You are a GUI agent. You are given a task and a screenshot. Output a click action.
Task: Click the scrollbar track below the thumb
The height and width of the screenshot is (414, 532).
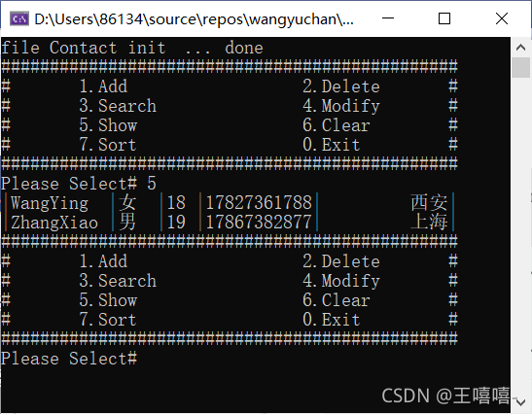click(x=520, y=235)
